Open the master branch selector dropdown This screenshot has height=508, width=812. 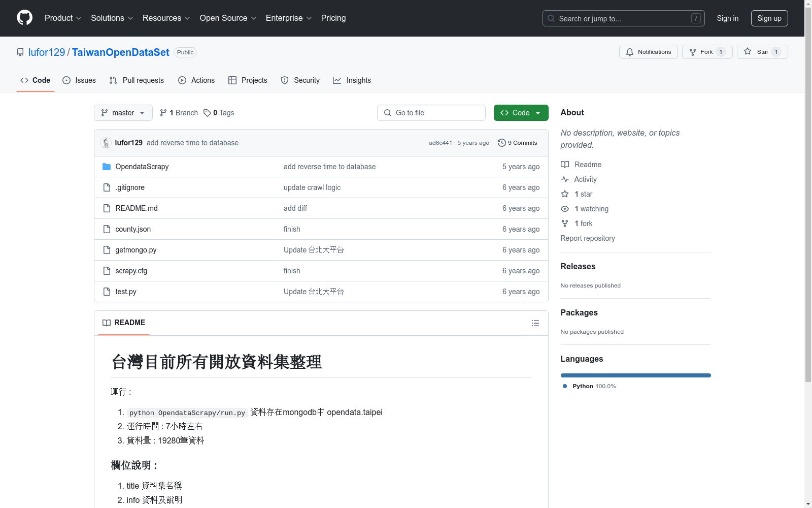click(123, 113)
